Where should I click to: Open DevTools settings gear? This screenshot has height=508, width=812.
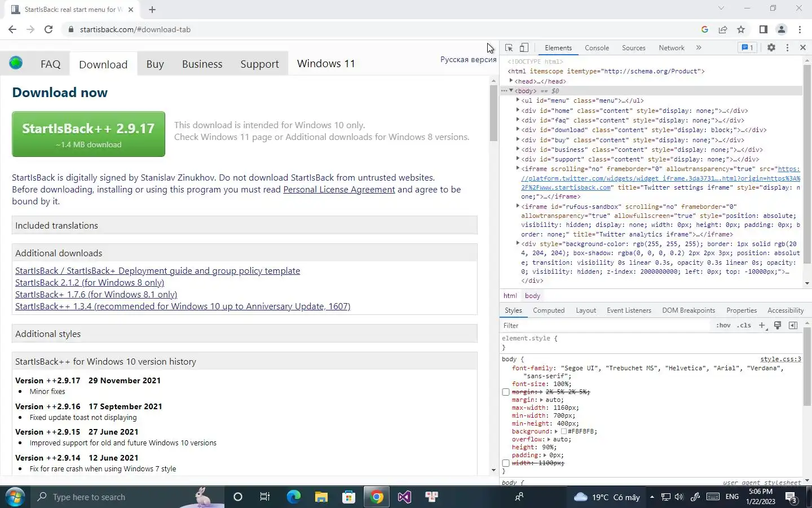click(x=771, y=48)
